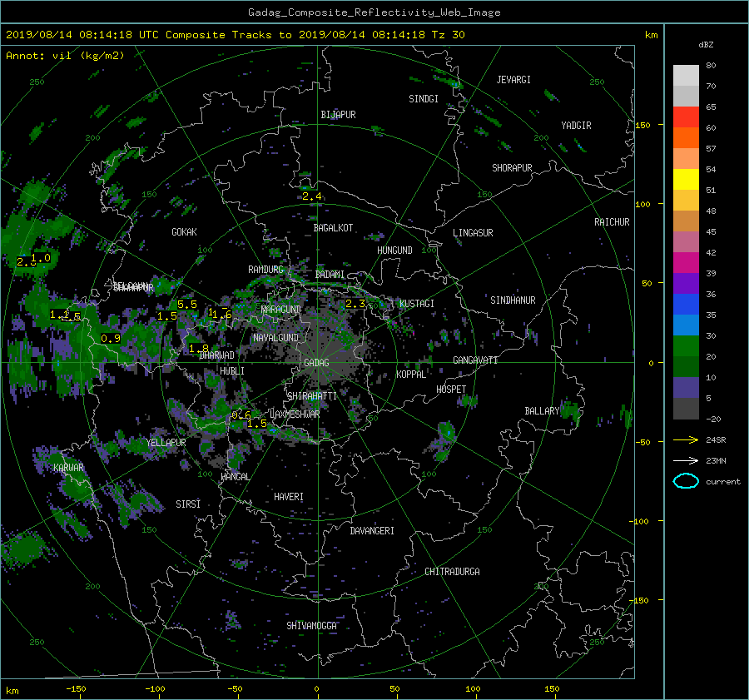Click the YELLAPUR city label

pyautogui.click(x=166, y=443)
